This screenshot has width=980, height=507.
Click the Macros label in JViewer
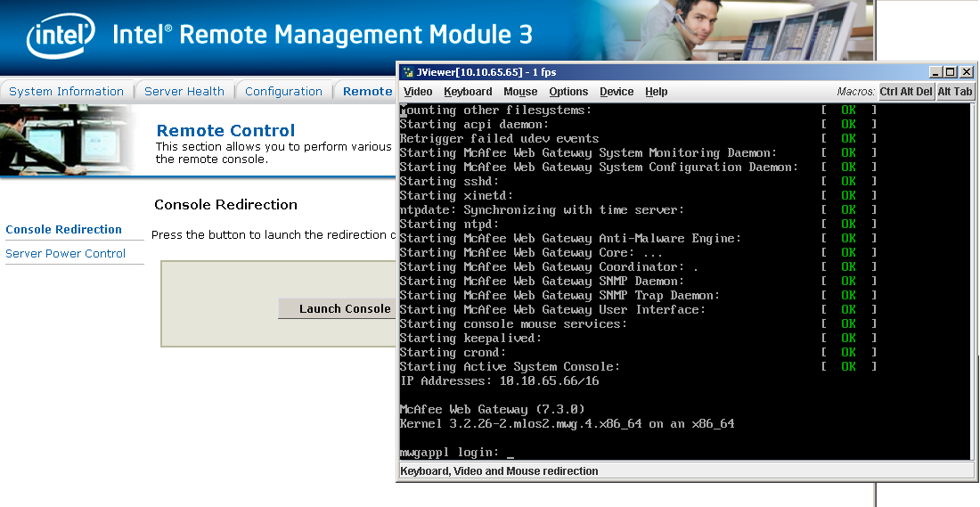click(855, 92)
